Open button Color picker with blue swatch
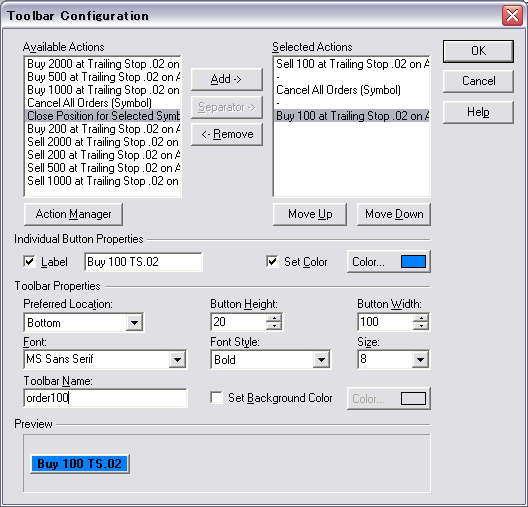This screenshot has height=507, width=528. 389,262
